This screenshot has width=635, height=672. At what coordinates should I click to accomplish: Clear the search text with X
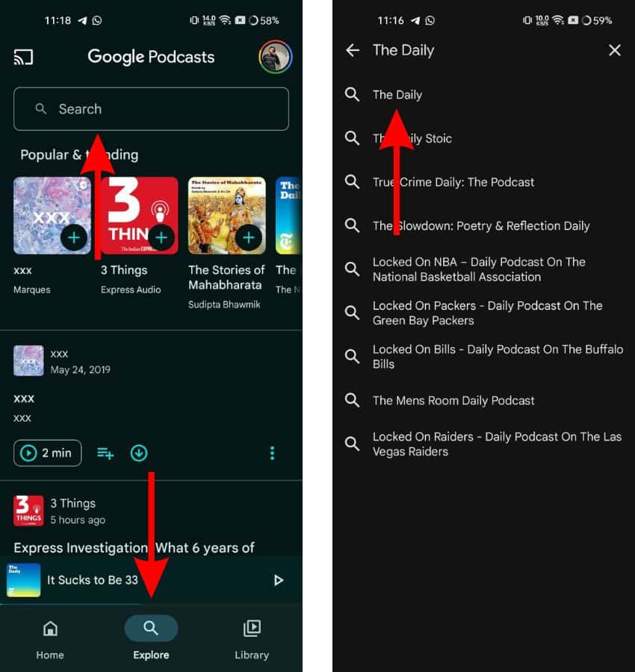coord(614,50)
